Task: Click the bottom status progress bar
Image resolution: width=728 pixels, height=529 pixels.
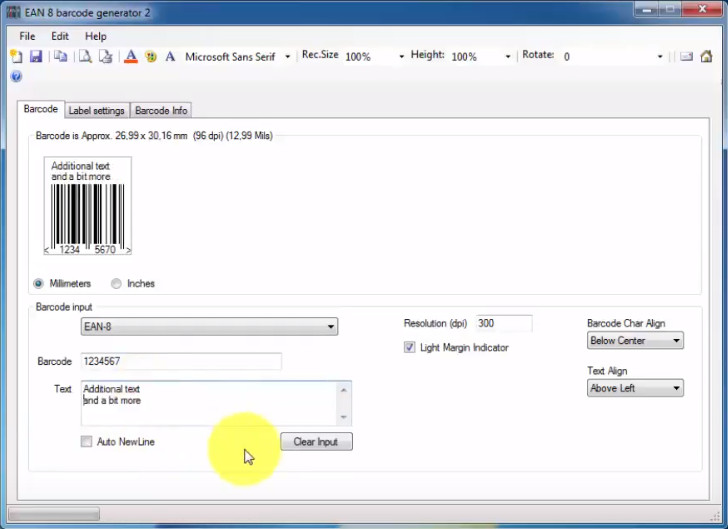Action: pyautogui.click(x=54, y=514)
